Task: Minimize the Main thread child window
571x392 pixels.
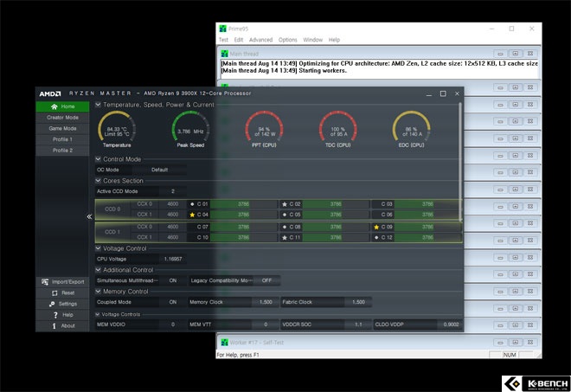Action: point(500,54)
